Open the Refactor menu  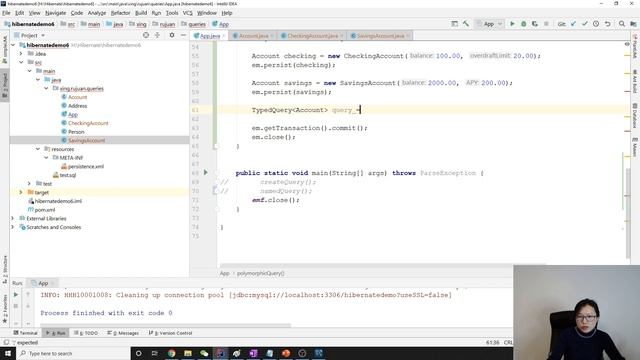[120, 13]
